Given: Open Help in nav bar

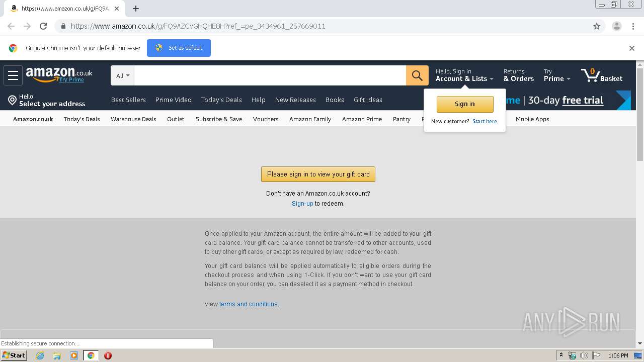Looking at the screenshot, I should coord(258,100).
